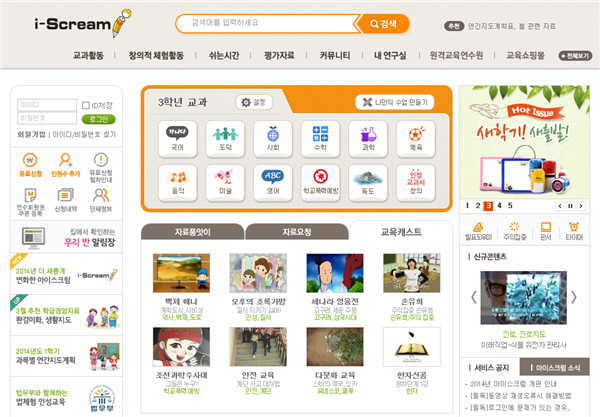Click the orange 검색 search button
The height and width of the screenshot is (417, 600).
pos(383,24)
